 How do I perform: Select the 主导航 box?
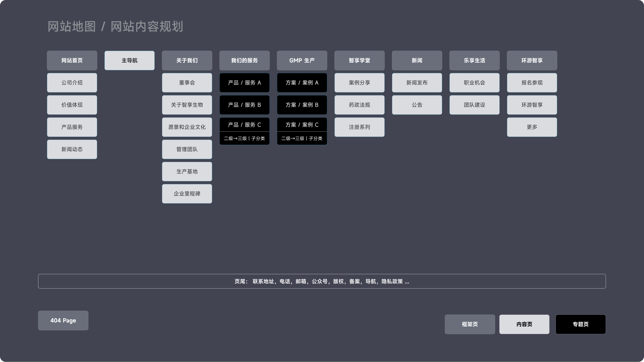click(129, 61)
